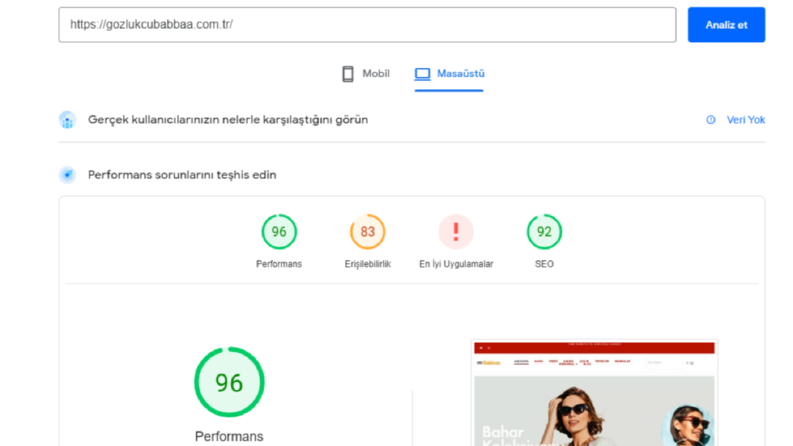Click the small Performans label under gauge 96

(279, 264)
